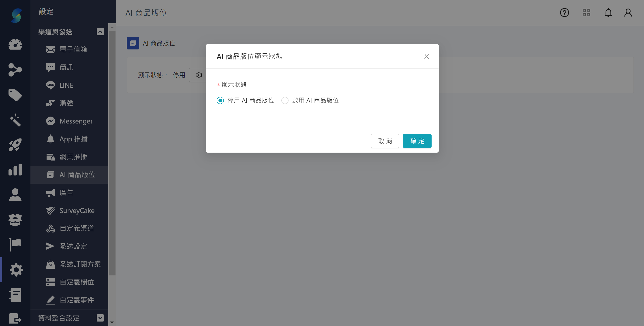Open the user account icon in header
The height and width of the screenshot is (326, 644).
tap(628, 13)
